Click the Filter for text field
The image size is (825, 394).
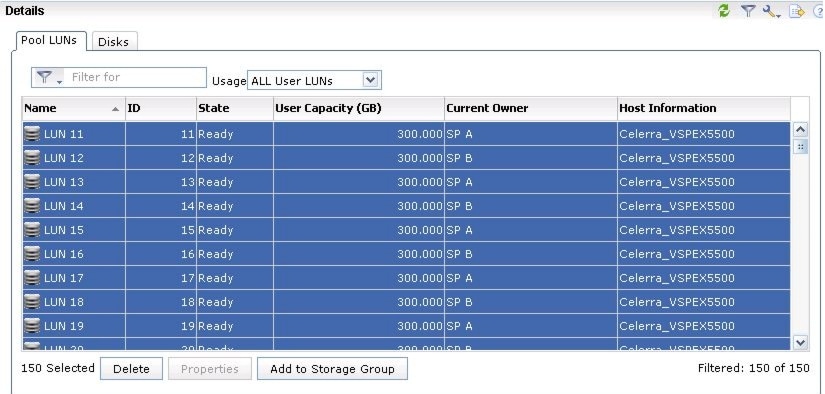pos(136,77)
